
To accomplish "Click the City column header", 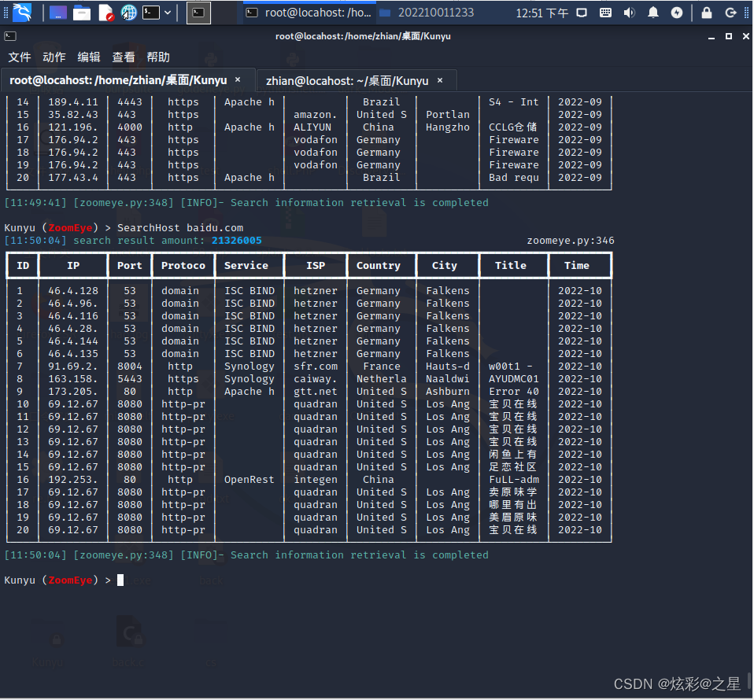I will click(445, 265).
